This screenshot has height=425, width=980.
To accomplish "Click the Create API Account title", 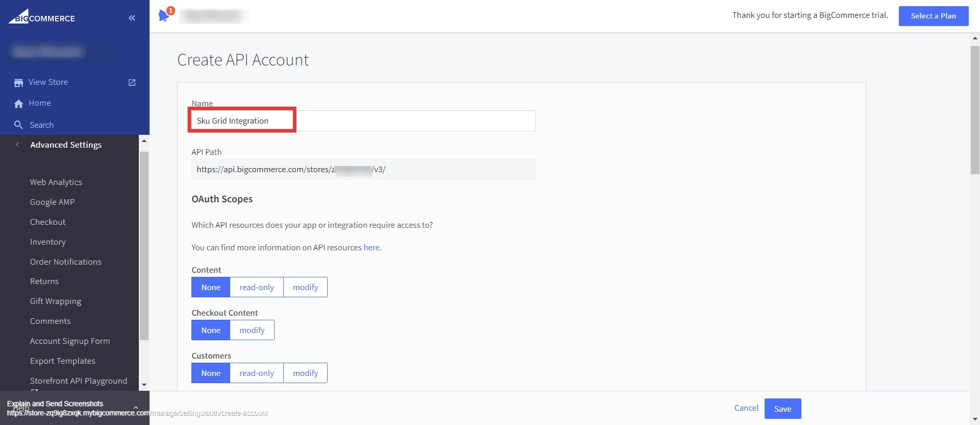I will (243, 60).
